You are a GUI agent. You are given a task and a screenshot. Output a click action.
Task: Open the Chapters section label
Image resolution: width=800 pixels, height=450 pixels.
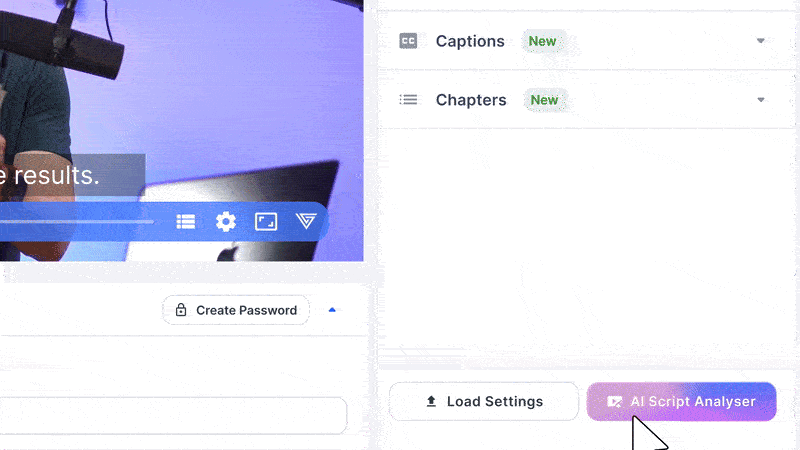coord(471,100)
